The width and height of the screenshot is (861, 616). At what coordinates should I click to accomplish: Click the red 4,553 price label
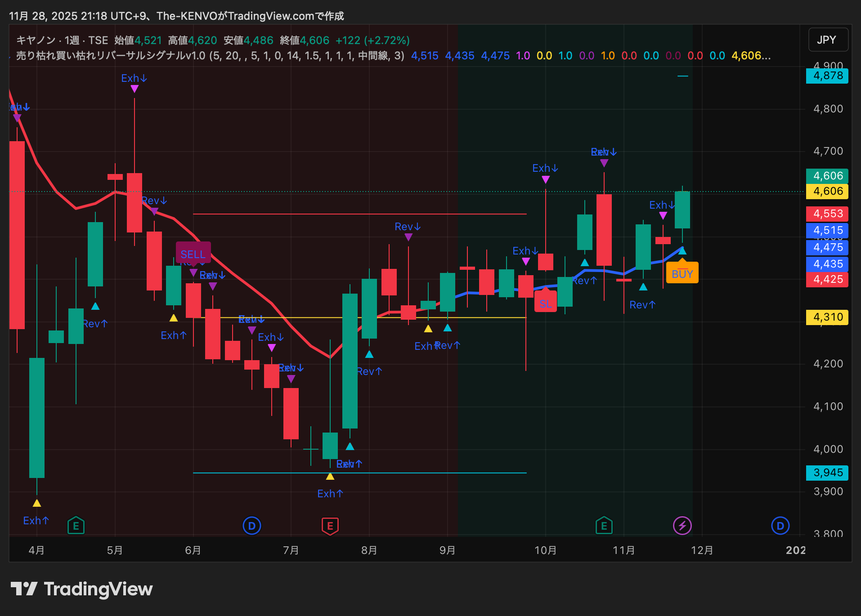click(x=828, y=214)
